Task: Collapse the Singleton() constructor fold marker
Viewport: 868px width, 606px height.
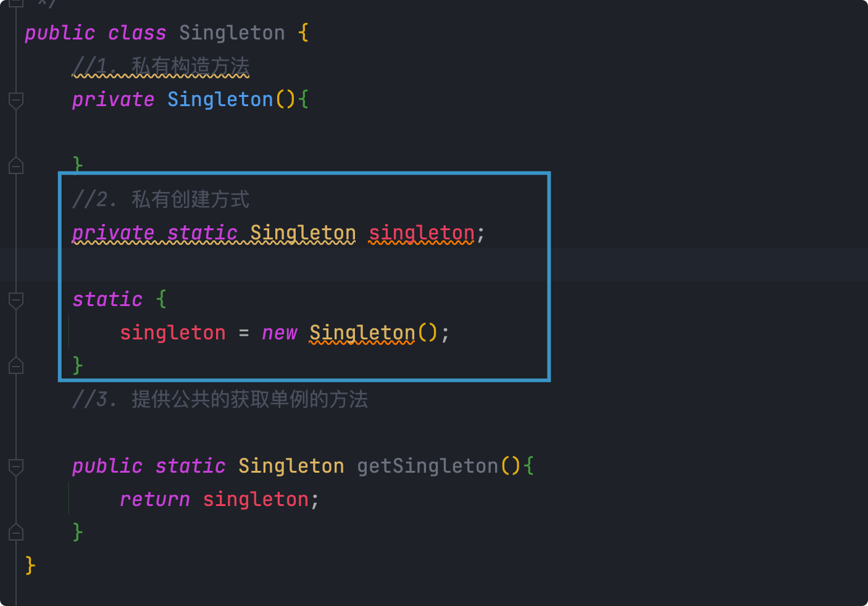Action: coord(16,99)
